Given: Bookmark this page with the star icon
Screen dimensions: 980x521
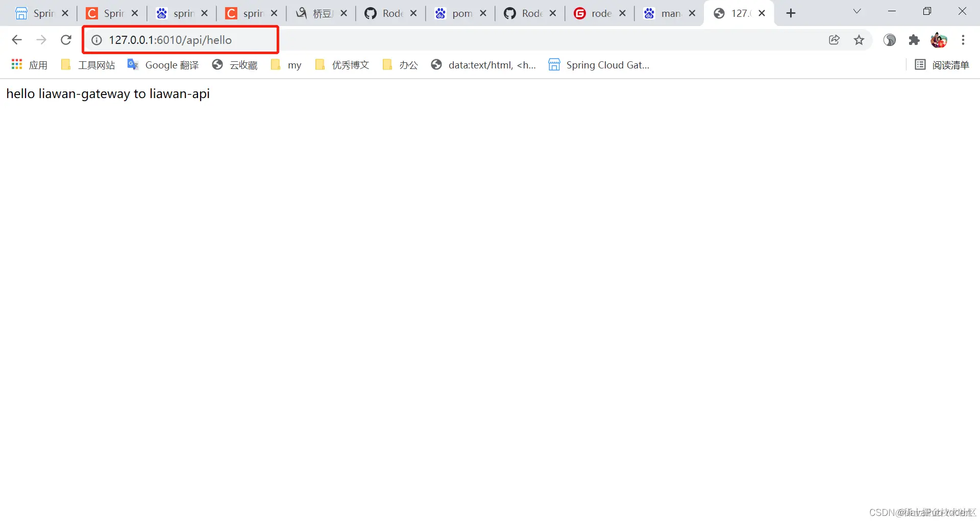Looking at the screenshot, I should click(x=859, y=40).
